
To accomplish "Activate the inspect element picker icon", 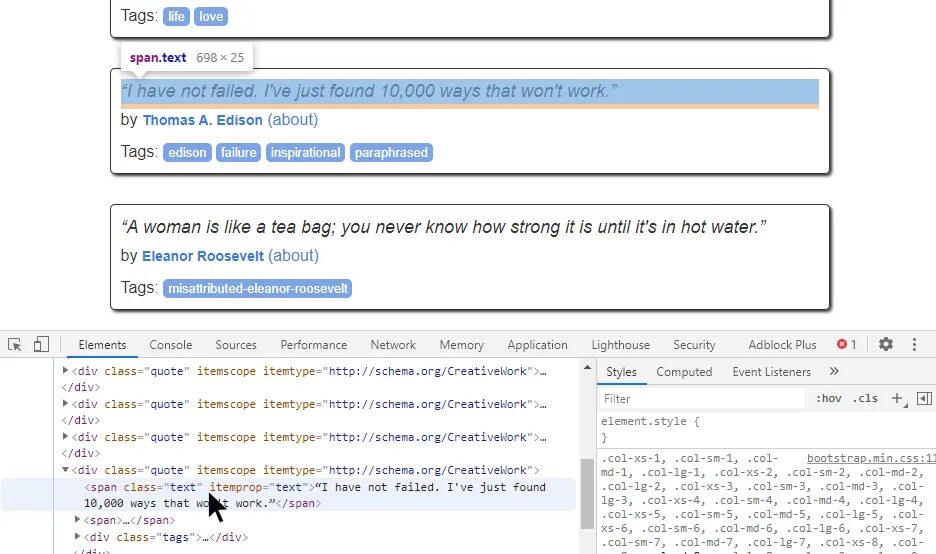I will point(14,344).
